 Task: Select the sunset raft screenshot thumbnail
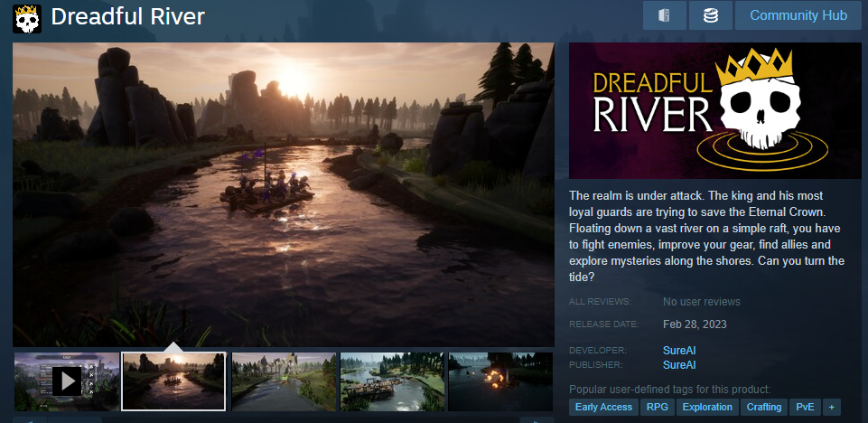[173, 381]
